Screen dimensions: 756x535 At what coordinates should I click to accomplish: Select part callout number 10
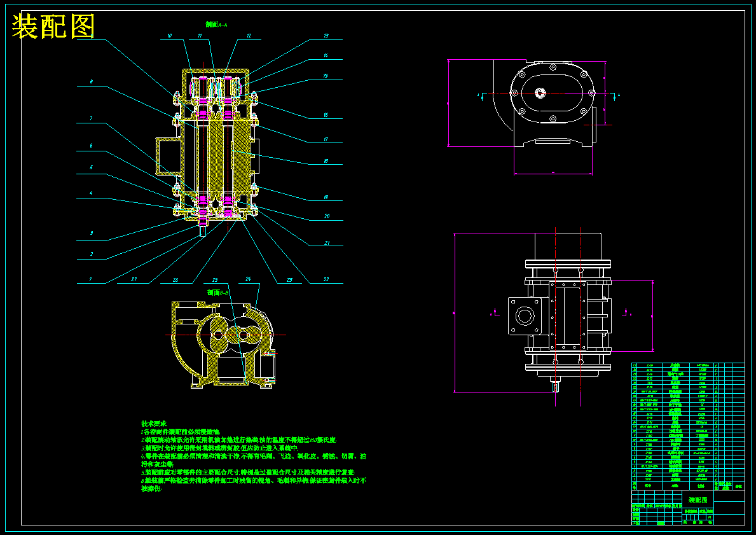169,36
